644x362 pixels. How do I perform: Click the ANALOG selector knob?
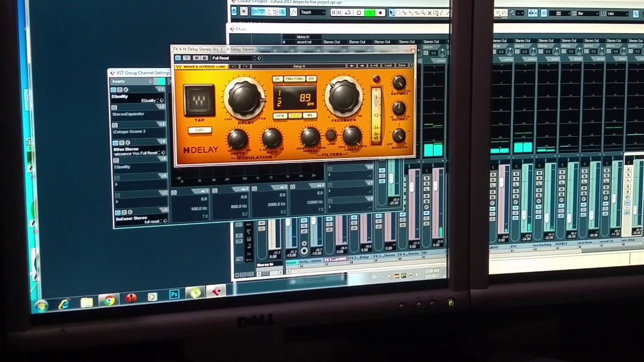(399, 135)
